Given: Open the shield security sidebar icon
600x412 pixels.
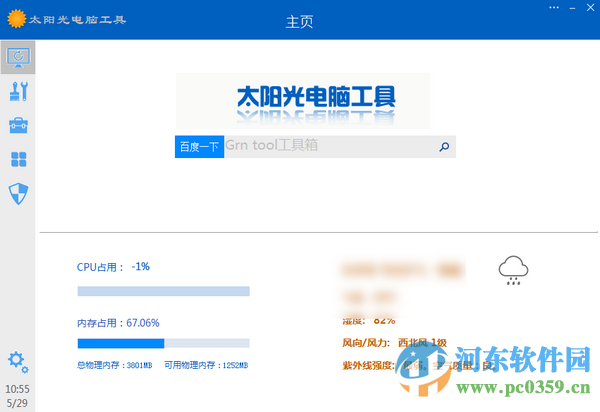Looking at the screenshot, I should click(x=18, y=194).
